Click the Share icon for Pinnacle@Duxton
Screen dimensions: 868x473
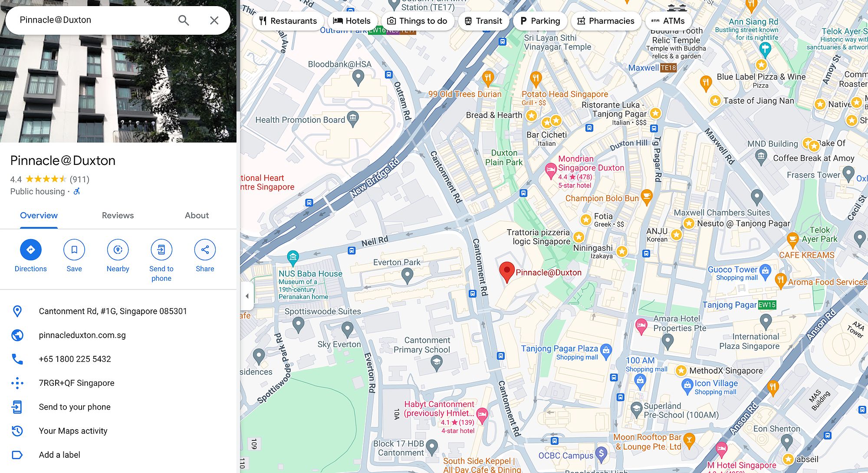click(204, 250)
